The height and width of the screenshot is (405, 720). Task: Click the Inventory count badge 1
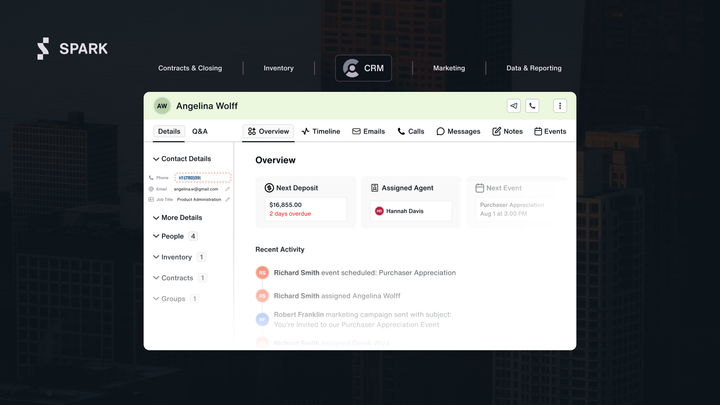point(201,257)
